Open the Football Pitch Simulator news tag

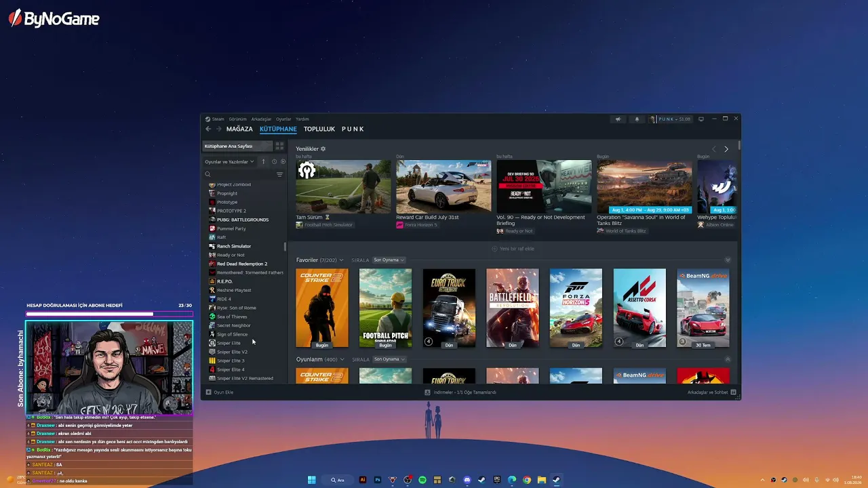coord(324,224)
